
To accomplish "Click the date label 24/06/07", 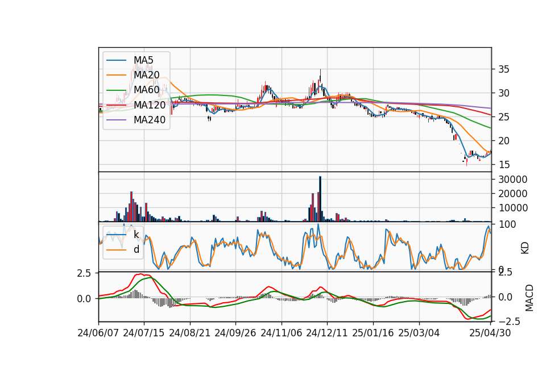I will click(98, 333).
